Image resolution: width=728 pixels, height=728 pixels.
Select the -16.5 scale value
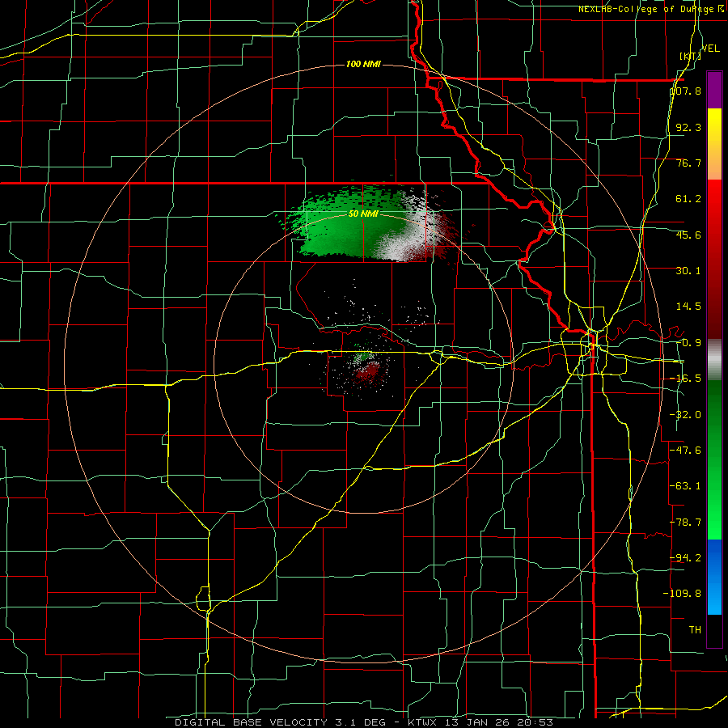(685, 379)
